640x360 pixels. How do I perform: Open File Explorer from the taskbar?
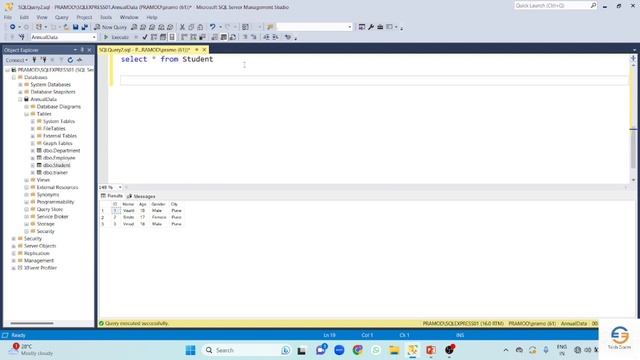[394, 350]
